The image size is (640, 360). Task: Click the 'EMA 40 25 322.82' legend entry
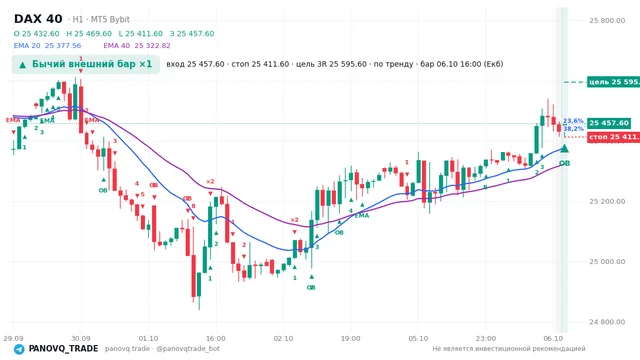point(137,46)
